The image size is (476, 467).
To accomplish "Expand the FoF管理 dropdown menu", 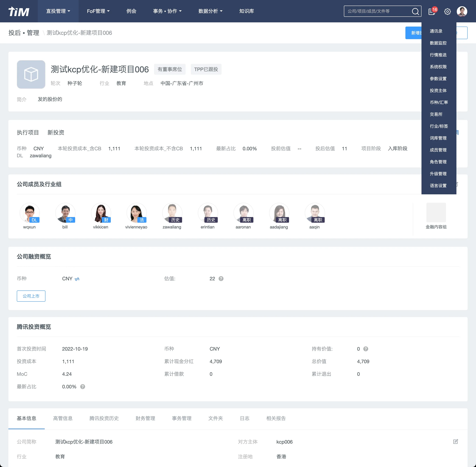I will pyautogui.click(x=98, y=11).
